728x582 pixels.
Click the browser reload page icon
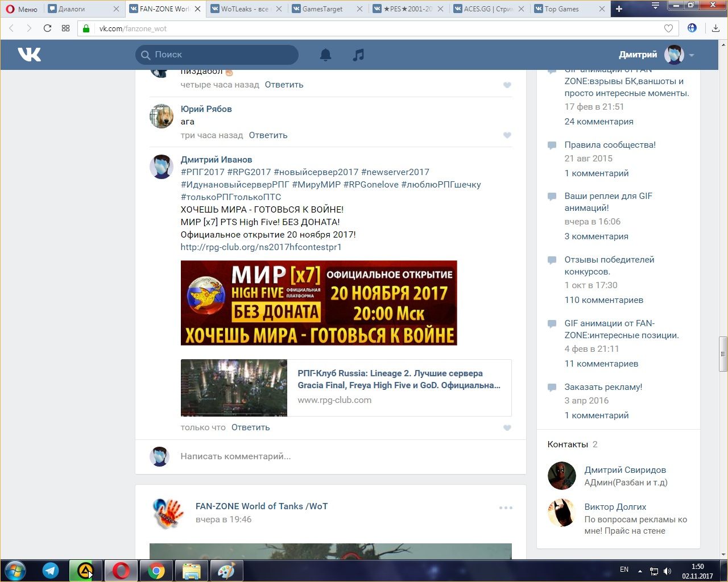click(x=47, y=28)
